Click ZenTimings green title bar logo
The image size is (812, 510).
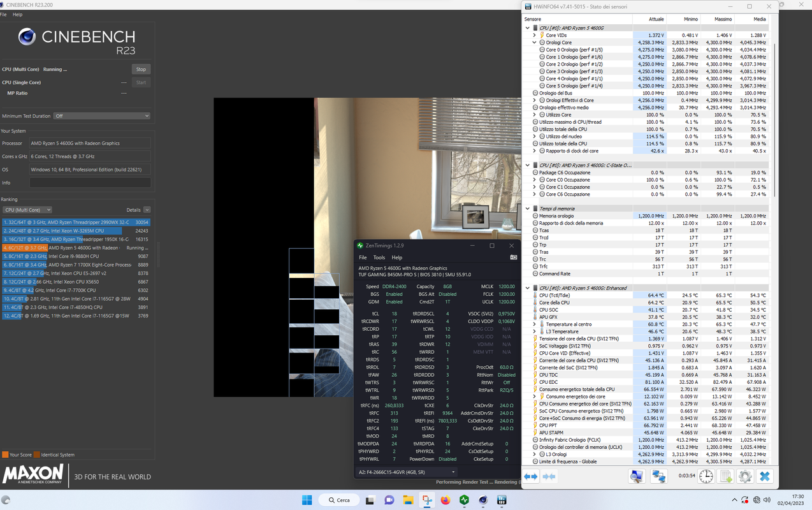tap(360, 245)
